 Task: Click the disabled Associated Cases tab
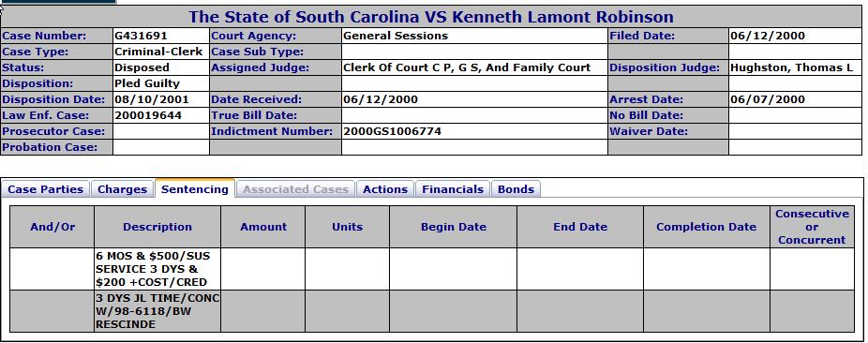pyautogui.click(x=295, y=189)
